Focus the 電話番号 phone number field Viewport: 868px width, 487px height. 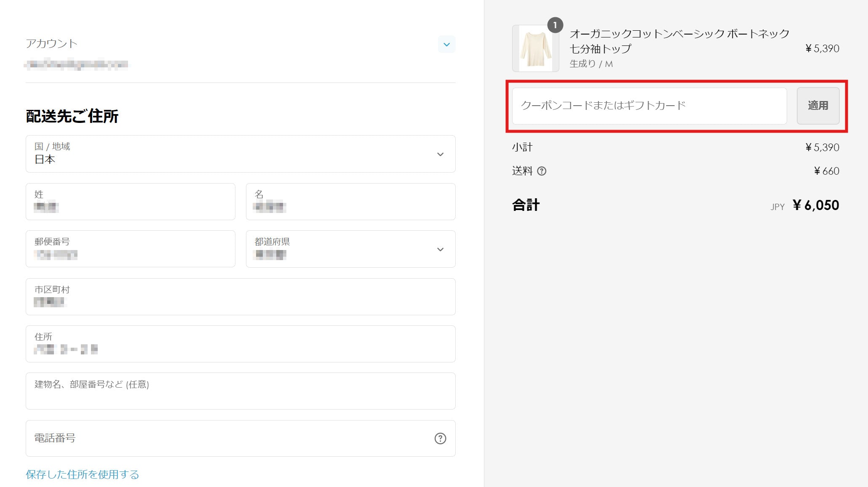pos(227,439)
